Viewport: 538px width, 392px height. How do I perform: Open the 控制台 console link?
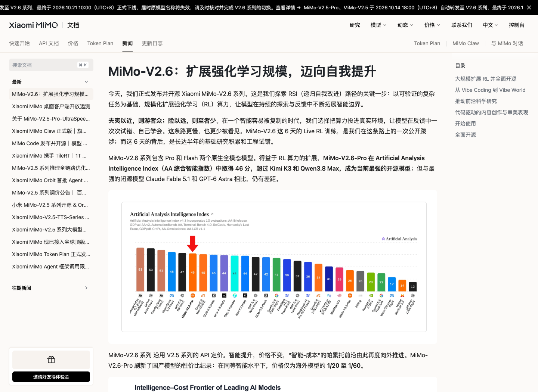(517, 25)
